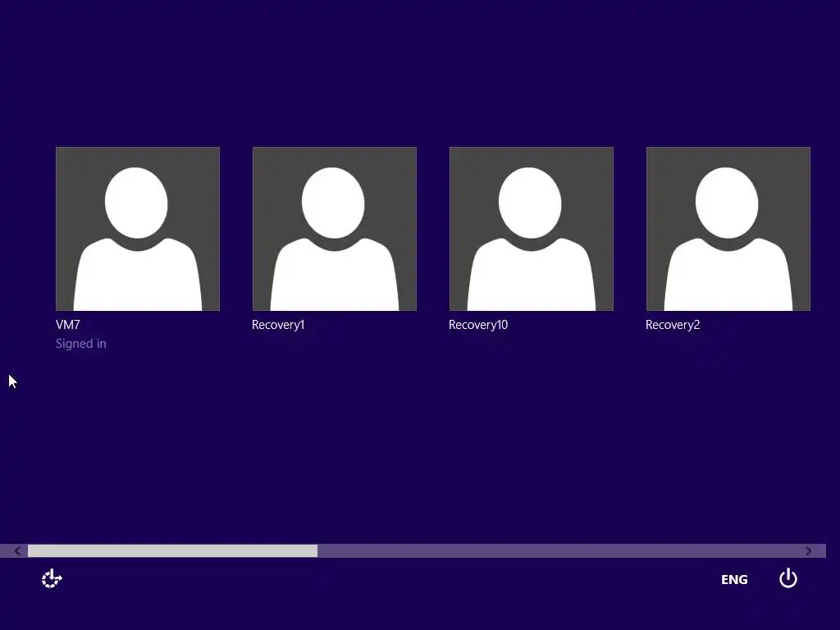Pick the Recovery10 user avatar tile
Screen dimensions: 840x630
coord(532,229)
